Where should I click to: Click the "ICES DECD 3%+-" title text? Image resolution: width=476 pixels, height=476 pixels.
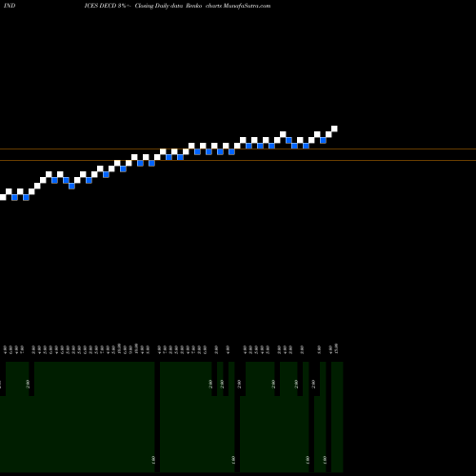pos(108,6)
